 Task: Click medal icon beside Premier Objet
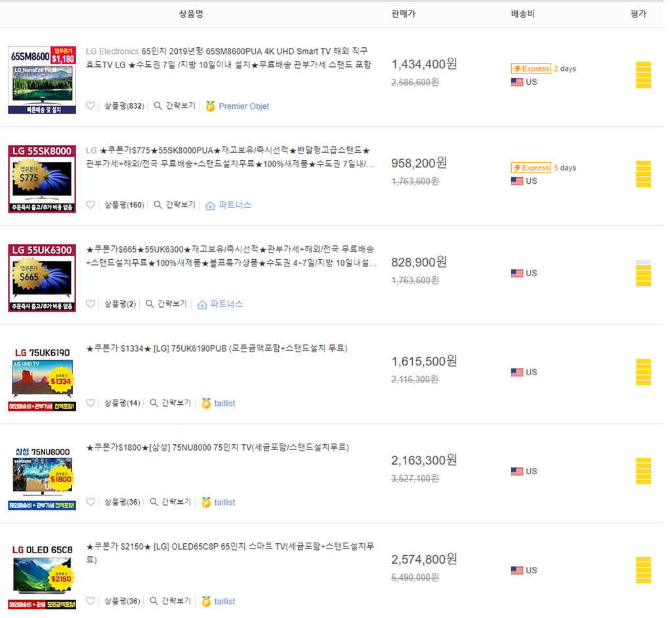pyautogui.click(x=210, y=106)
